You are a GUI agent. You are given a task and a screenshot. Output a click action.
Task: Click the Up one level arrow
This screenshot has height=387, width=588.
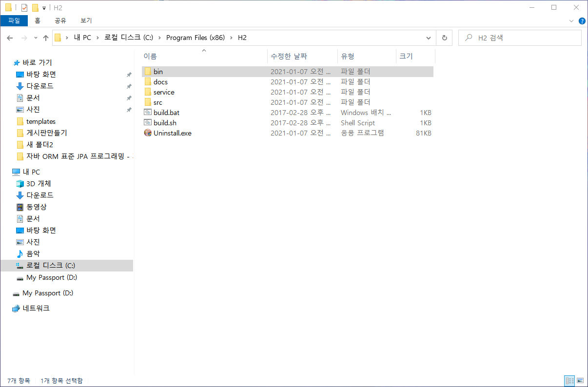pyautogui.click(x=46, y=38)
